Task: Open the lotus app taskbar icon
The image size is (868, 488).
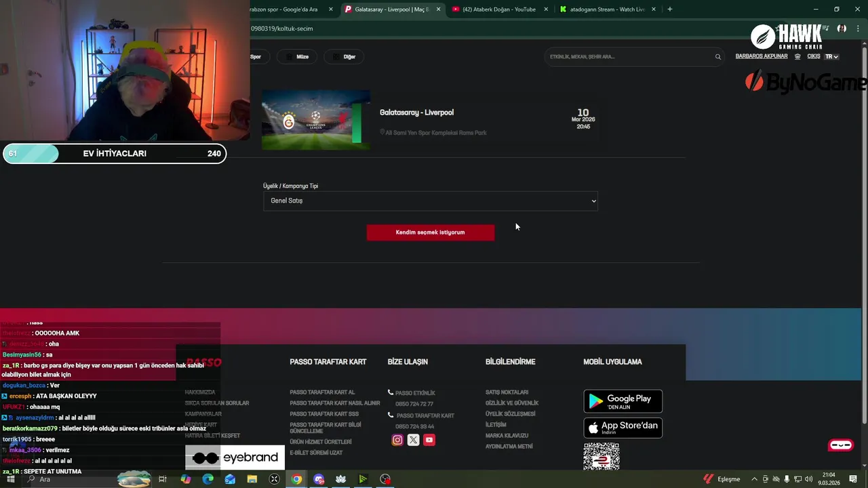Action: pos(340,479)
